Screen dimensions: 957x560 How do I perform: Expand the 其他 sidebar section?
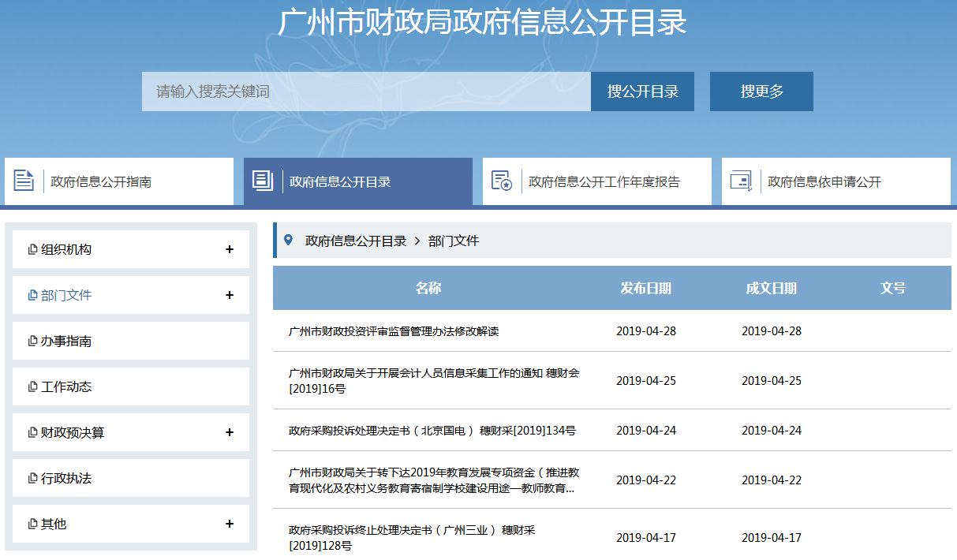point(230,524)
